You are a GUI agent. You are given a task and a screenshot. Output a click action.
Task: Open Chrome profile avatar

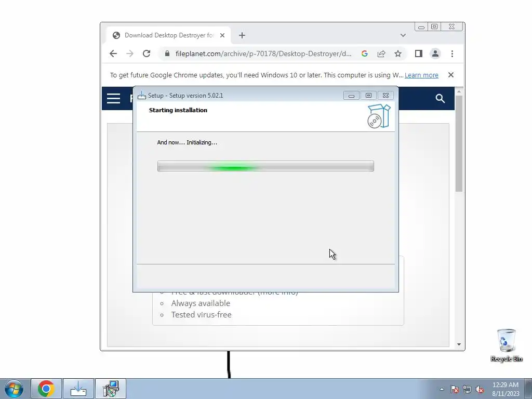pyautogui.click(x=435, y=54)
